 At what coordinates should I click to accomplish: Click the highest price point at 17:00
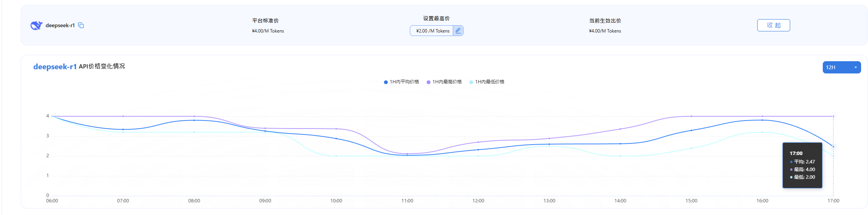(833, 116)
